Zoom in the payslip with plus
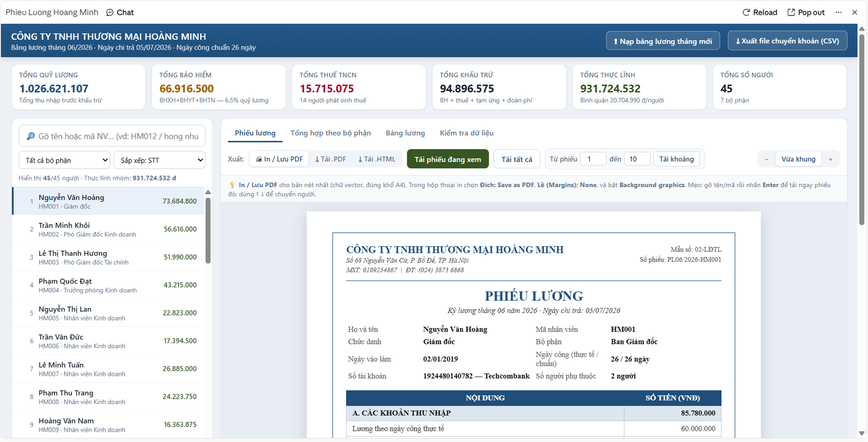 (x=831, y=159)
